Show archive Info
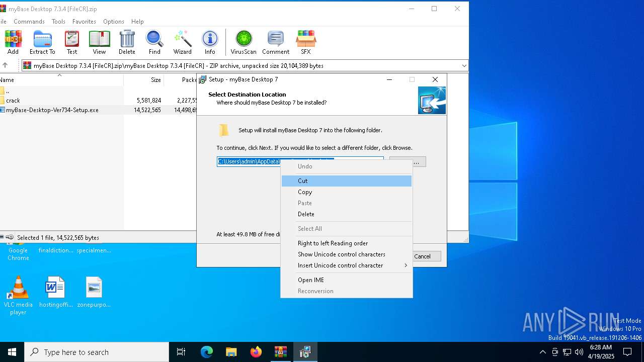The image size is (644, 362). (210, 42)
